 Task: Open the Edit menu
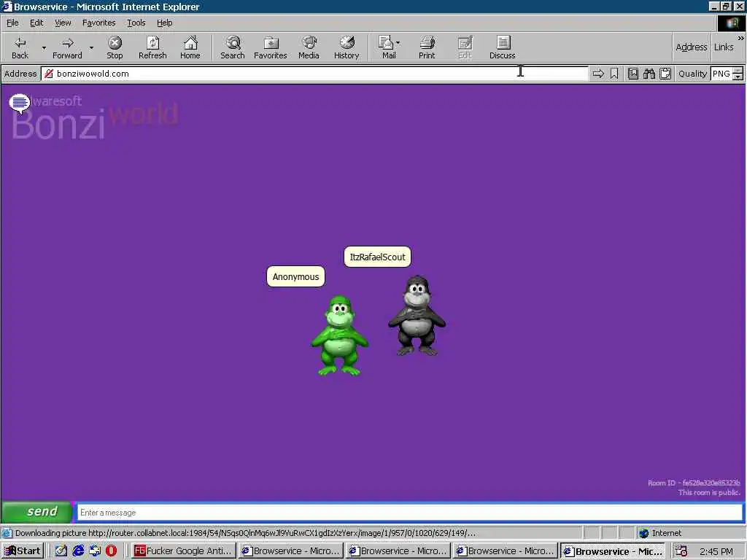(x=36, y=23)
